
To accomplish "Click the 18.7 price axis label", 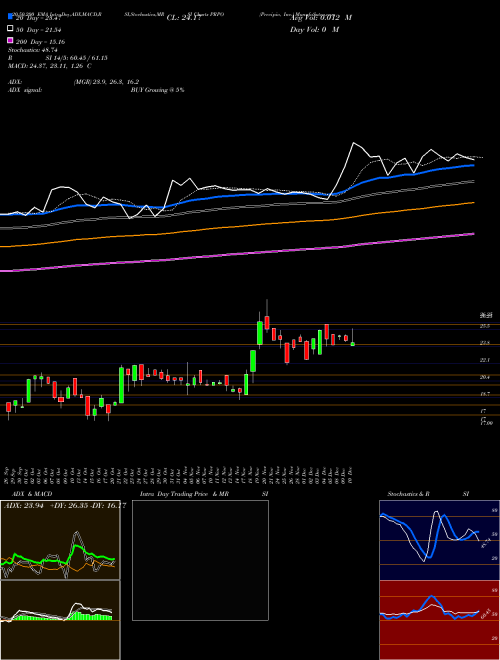I will click(x=485, y=394).
